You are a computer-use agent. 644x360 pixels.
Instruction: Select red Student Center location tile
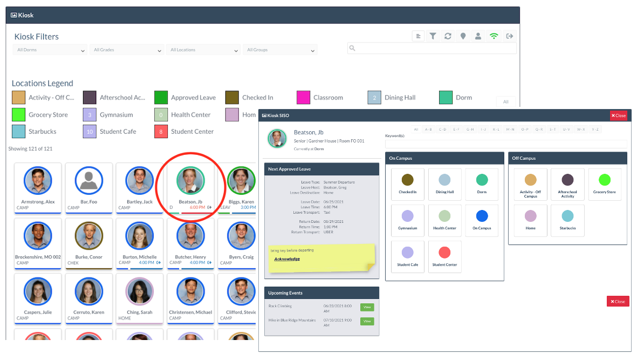pos(444,257)
